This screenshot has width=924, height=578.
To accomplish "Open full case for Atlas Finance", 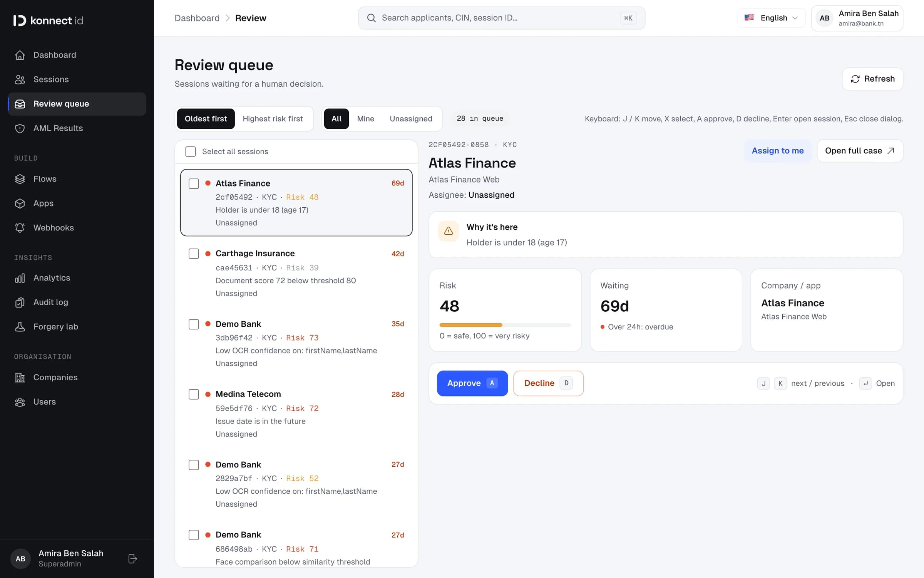I will coord(860,151).
